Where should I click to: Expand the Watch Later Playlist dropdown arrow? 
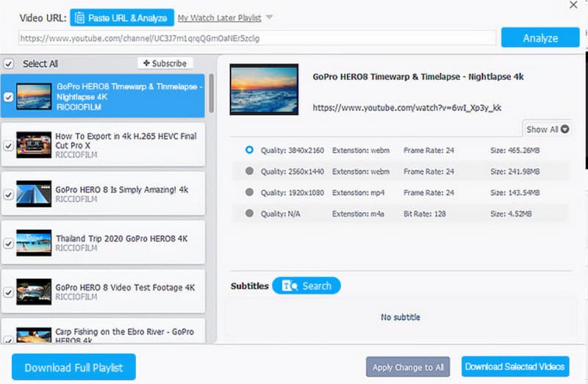click(x=269, y=17)
